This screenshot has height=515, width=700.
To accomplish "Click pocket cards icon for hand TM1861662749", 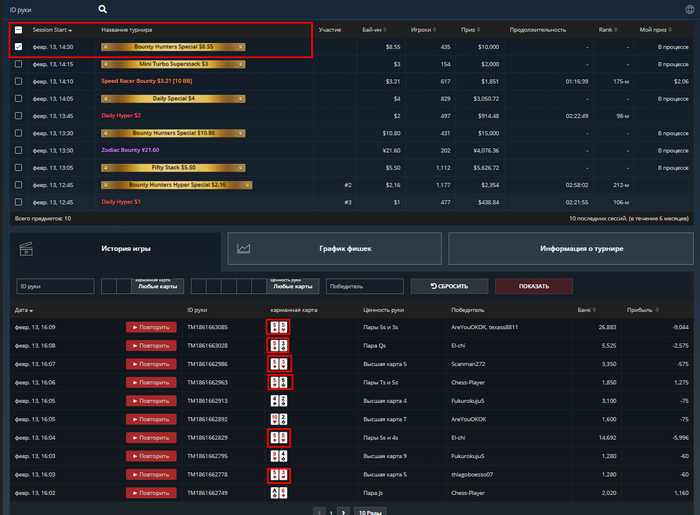I will click(279, 493).
